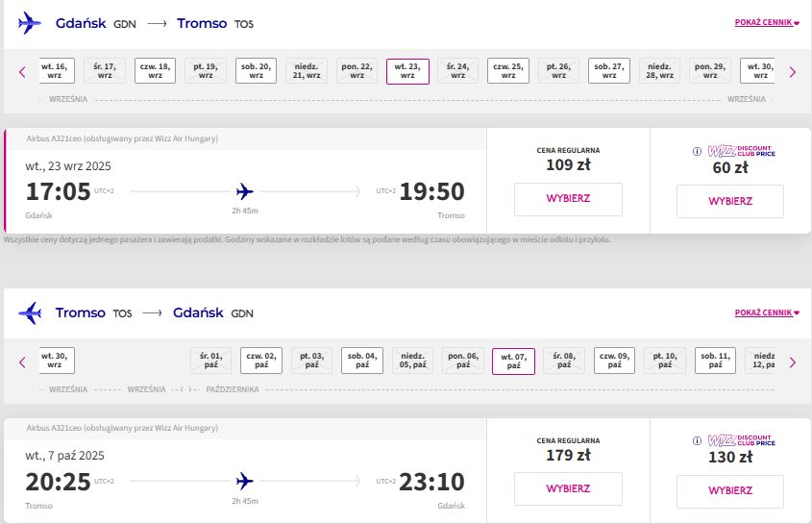
Task: Expand outbound POKAŻ CENNIK price list
Action: click(x=767, y=22)
